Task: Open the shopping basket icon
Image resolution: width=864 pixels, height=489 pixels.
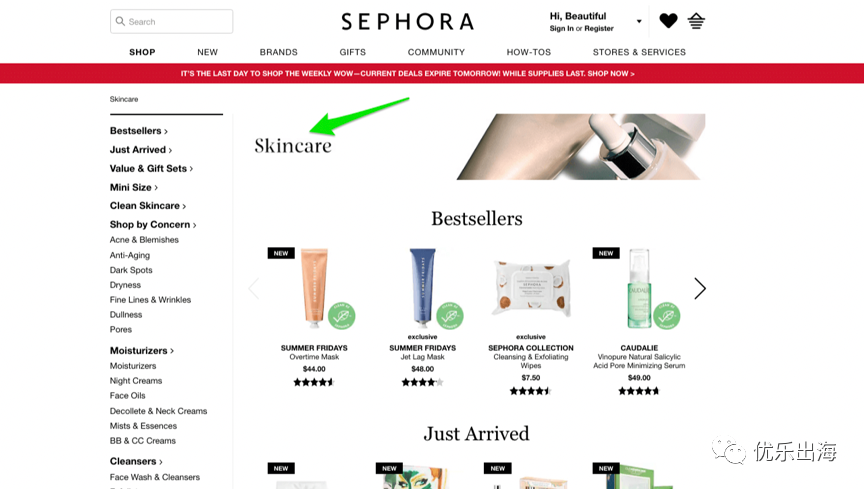Action: click(x=696, y=21)
